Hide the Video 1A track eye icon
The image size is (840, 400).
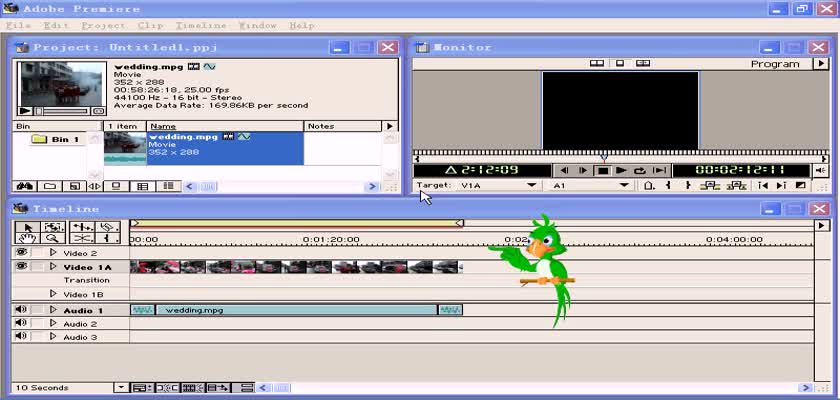click(21, 266)
